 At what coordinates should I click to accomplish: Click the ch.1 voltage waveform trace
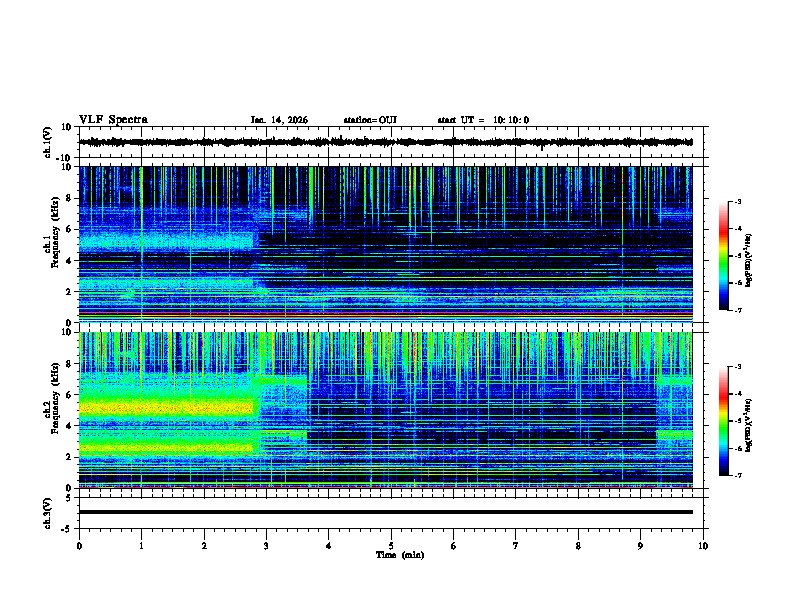(x=385, y=142)
